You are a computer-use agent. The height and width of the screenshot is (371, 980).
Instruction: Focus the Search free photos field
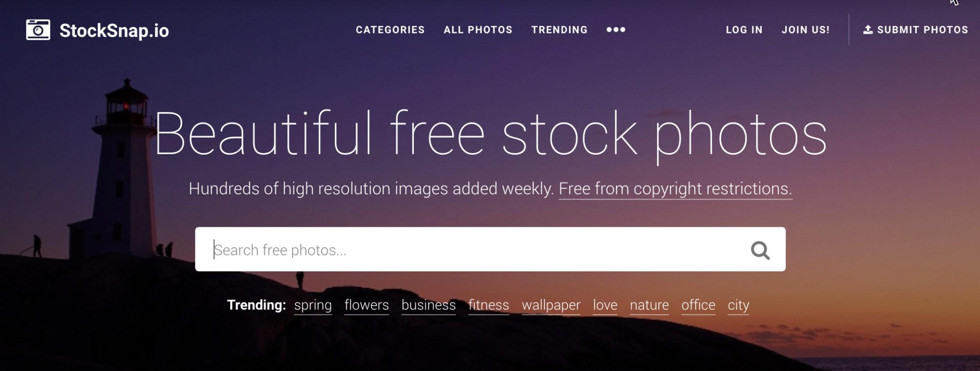tap(490, 249)
